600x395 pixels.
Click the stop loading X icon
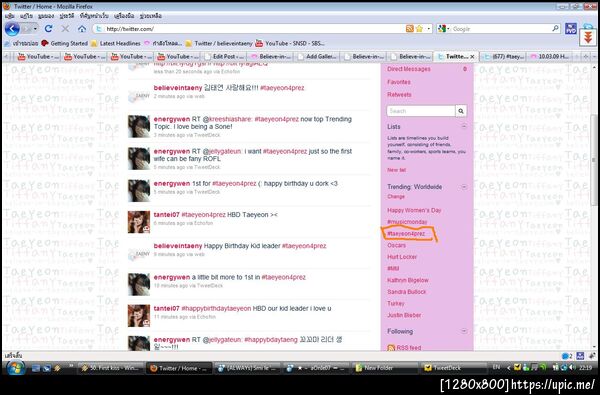pos(65,29)
